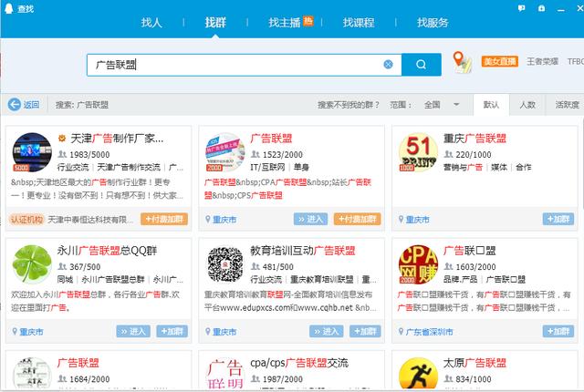Sort results by 默认
This screenshot has height=392, width=584.
(491, 105)
